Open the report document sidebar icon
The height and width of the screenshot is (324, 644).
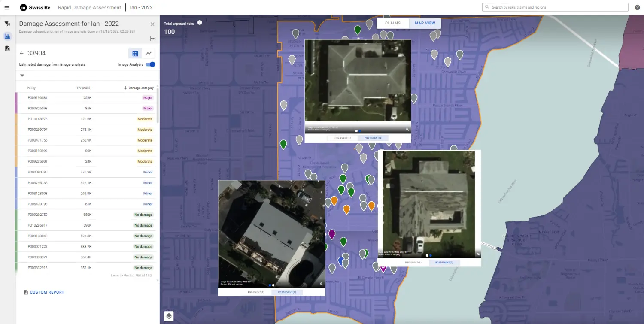(x=7, y=48)
